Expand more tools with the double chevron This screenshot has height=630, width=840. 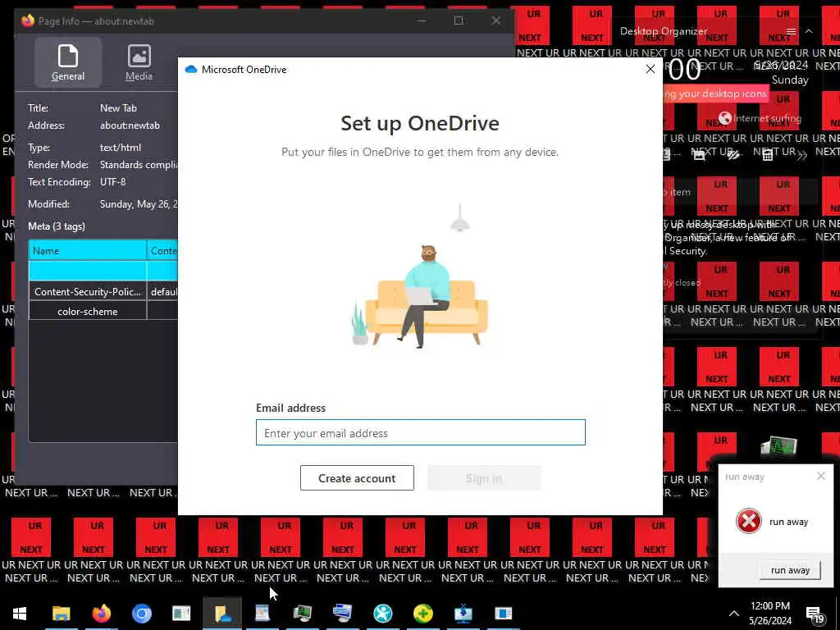[802, 155]
